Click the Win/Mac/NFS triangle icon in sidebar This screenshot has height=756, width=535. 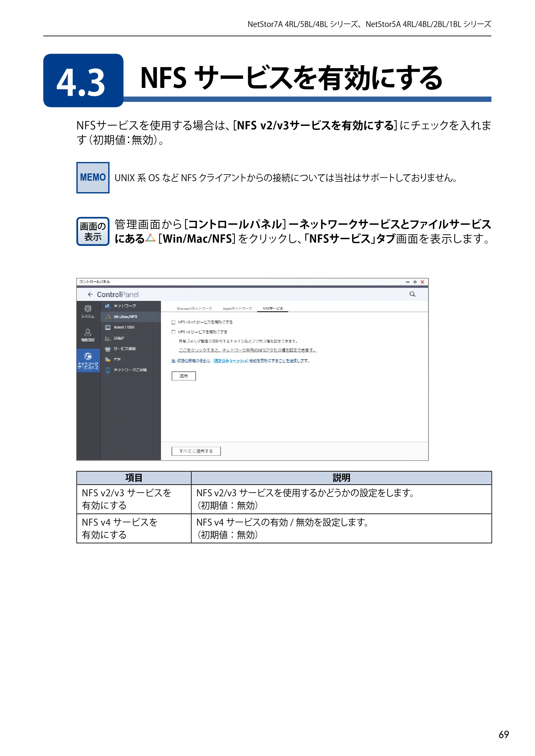coord(108,316)
